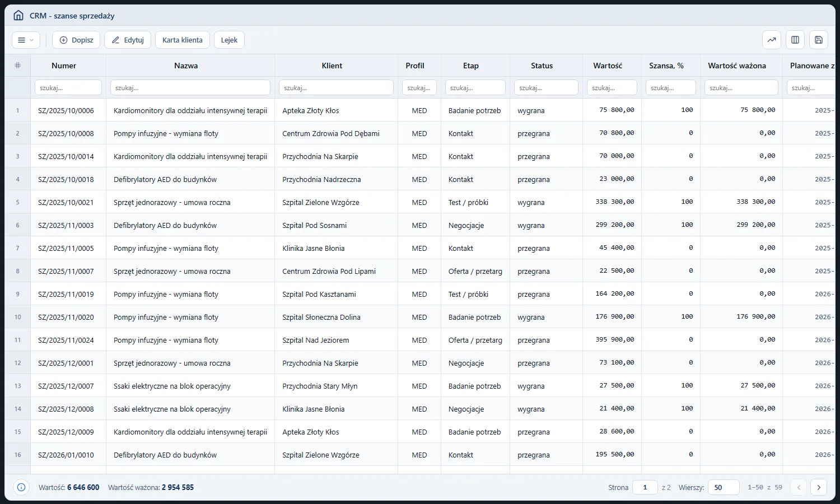Sort by Szansa, % column header
This screenshot has width=840, height=504.
click(x=666, y=66)
